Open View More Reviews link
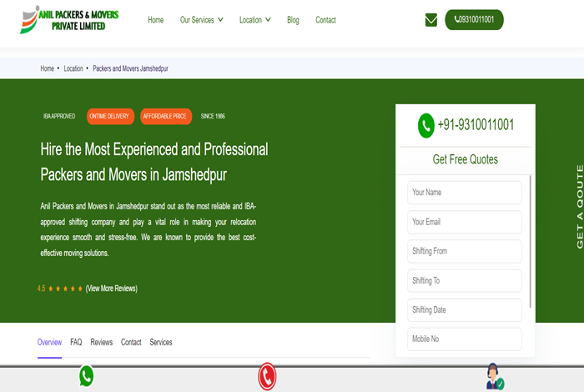This screenshot has width=584, height=392. (112, 289)
